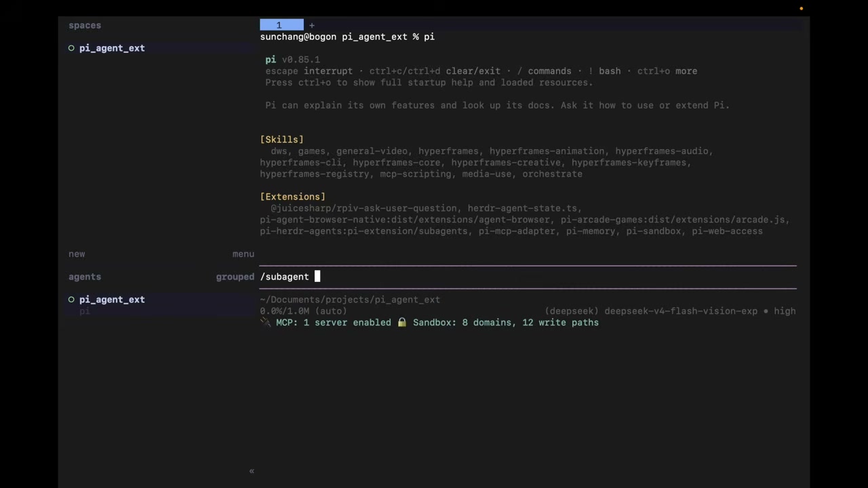
Task: Click the @juicesharp/rpiv-ask-user-question extension
Action: tap(364, 208)
